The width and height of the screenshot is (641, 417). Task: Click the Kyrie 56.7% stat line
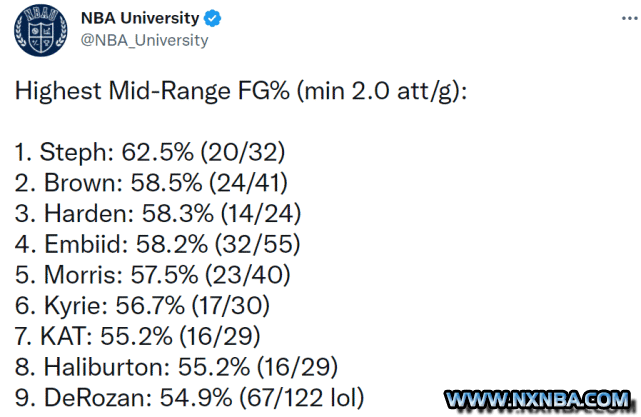tap(142, 305)
